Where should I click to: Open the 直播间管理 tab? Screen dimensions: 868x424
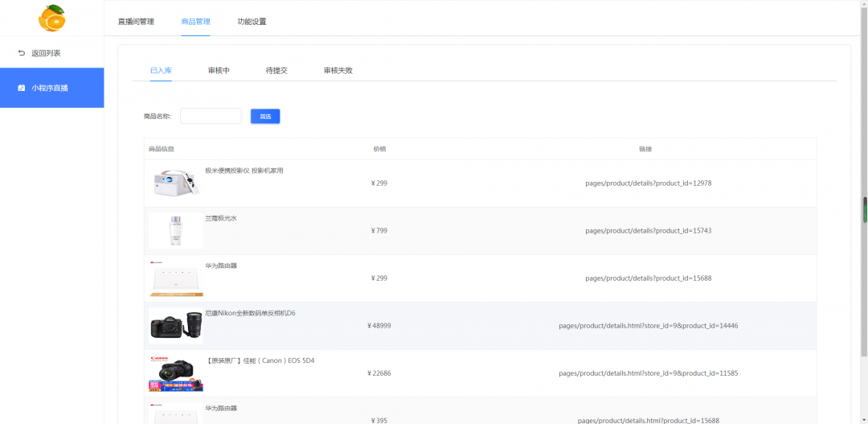coord(135,22)
